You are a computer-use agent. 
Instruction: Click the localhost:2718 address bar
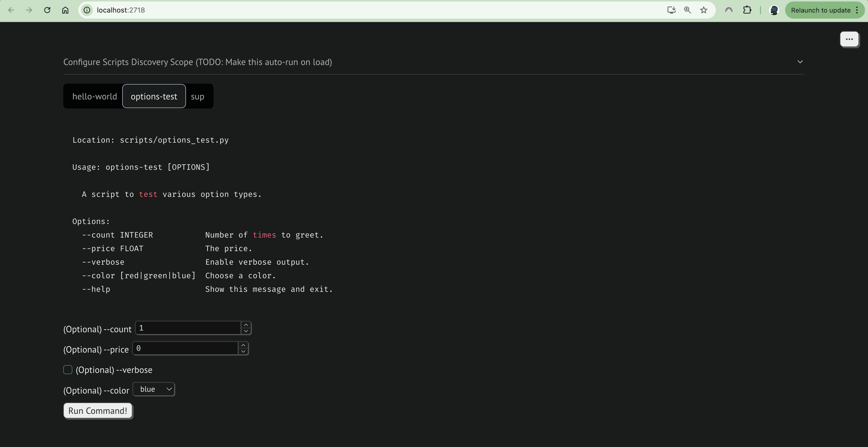(x=337, y=10)
